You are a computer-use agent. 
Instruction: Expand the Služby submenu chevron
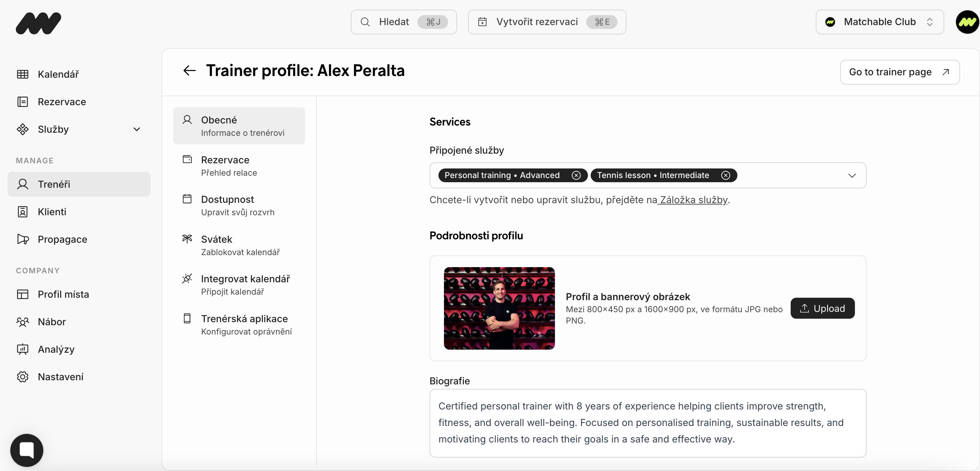[x=136, y=130]
